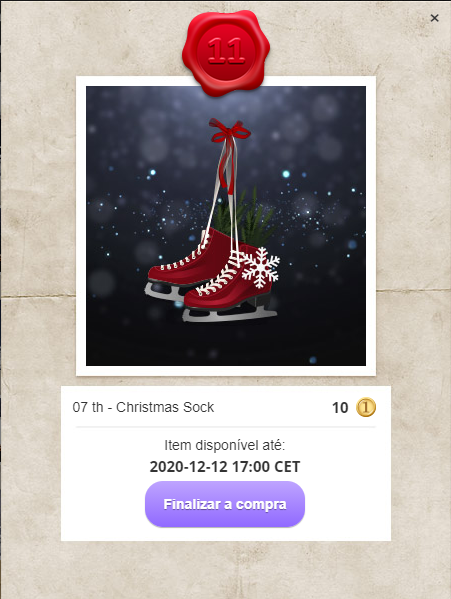
Task: Click the red wax seal numbered 11
Action: click(x=226, y=52)
